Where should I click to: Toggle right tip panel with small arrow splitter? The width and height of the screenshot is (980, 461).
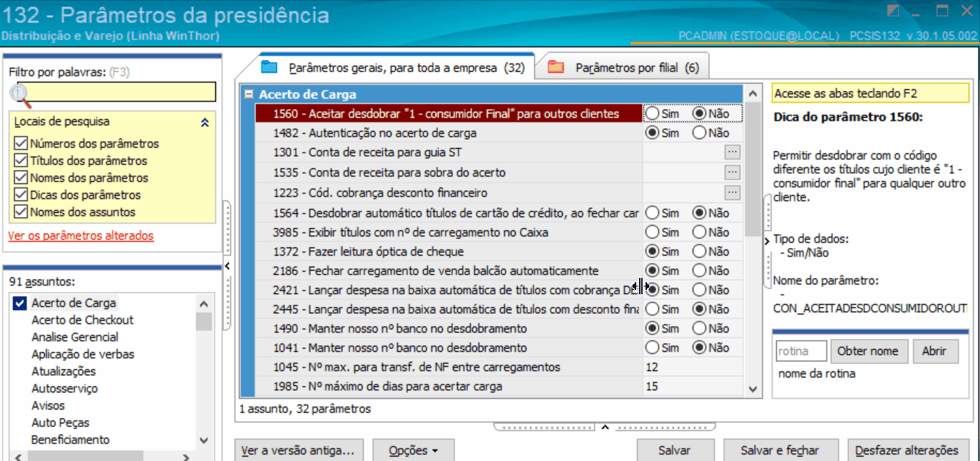(x=767, y=242)
